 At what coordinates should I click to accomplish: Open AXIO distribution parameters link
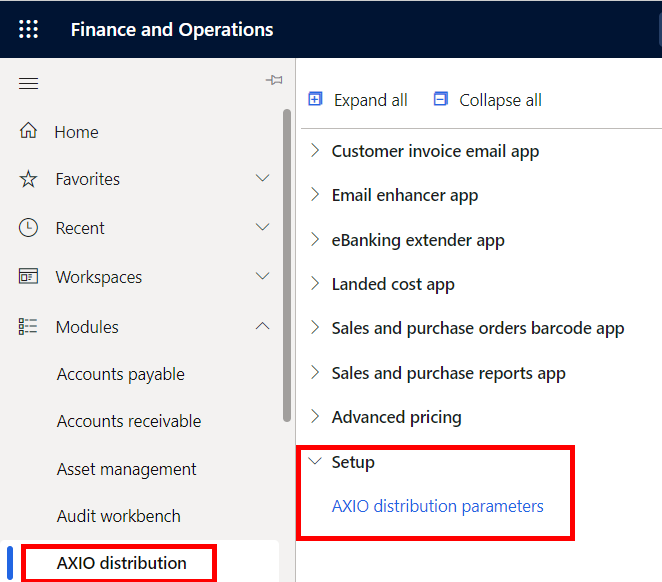437,506
